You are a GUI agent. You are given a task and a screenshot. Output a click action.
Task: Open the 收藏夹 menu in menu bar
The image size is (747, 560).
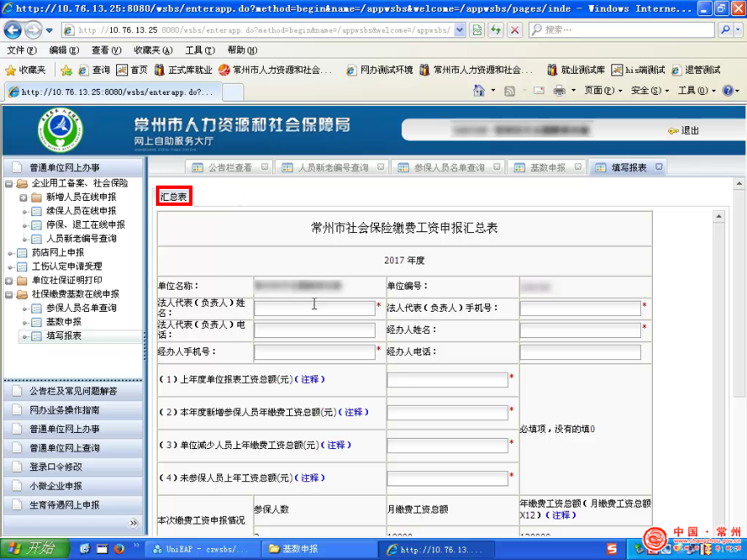153,50
